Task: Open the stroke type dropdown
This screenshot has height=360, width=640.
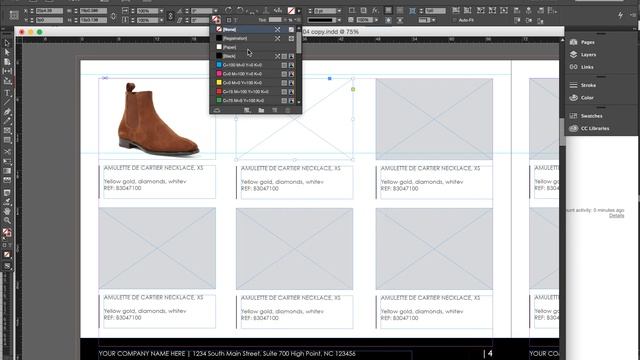Action: 339,20
